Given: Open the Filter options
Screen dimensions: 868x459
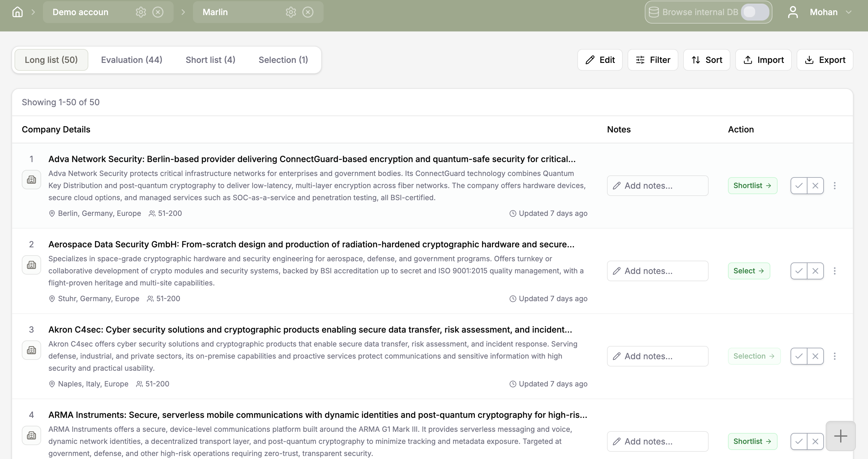Looking at the screenshot, I should pyautogui.click(x=653, y=60).
